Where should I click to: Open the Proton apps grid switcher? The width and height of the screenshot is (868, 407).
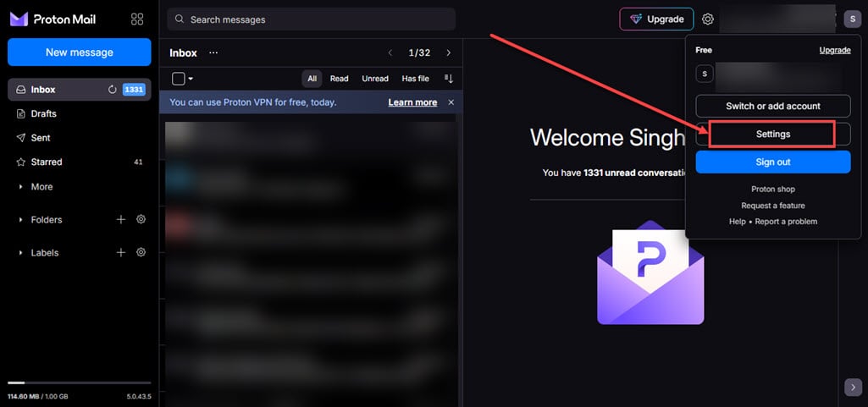pos(137,19)
